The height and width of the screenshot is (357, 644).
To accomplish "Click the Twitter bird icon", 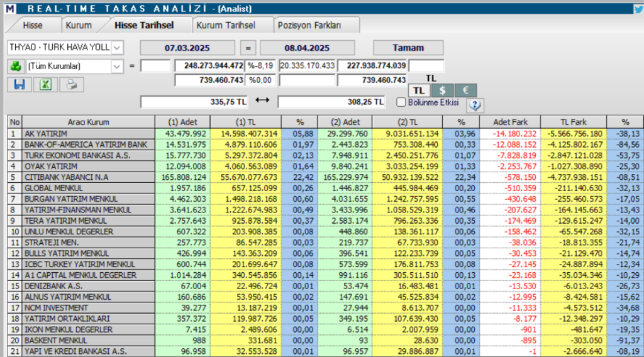I will tap(638, 8).
